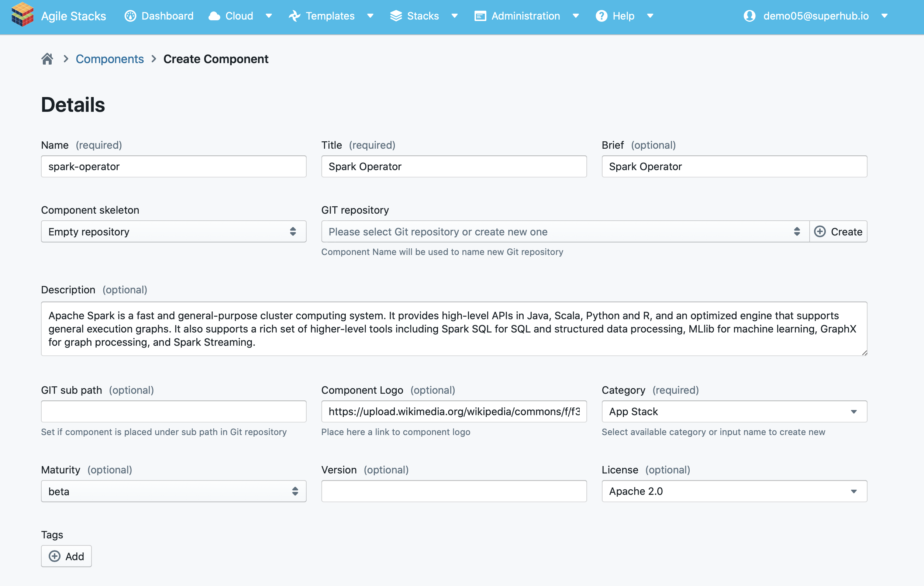Click 'Place here a link to component logo' hint
Viewport: 924px width, 586px height.
click(x=396, y=432)
